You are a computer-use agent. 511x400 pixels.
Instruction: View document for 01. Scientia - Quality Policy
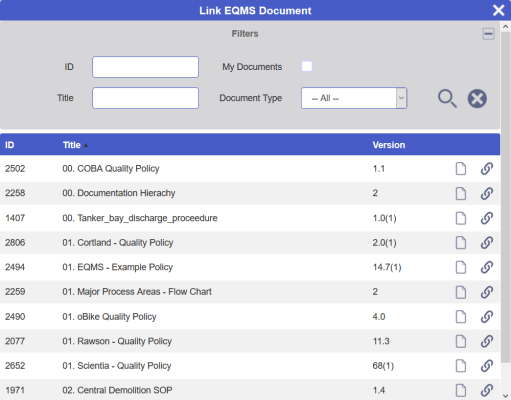click(461, 366)
